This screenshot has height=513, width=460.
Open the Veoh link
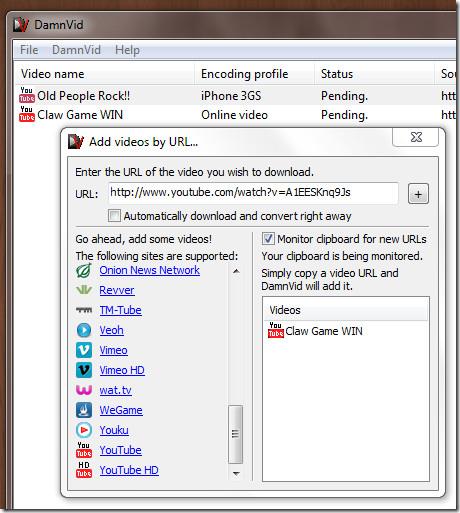[x=112, y=330]
